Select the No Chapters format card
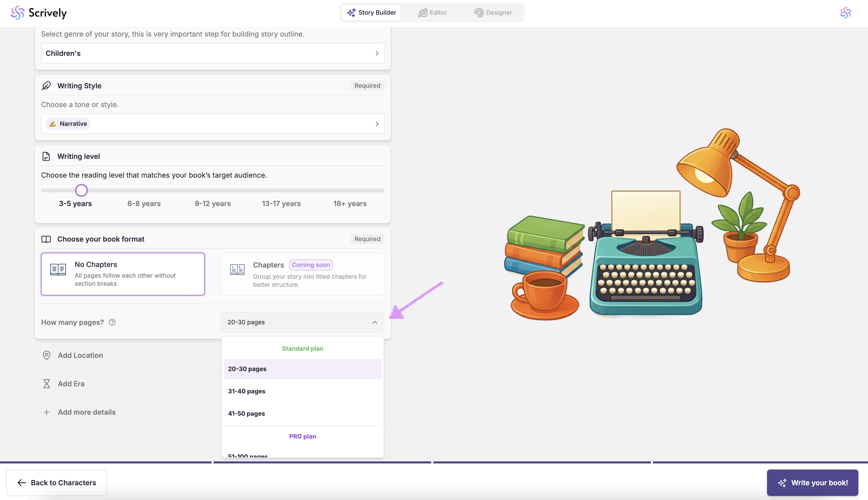The image size is (868, 500). point(123,274)
